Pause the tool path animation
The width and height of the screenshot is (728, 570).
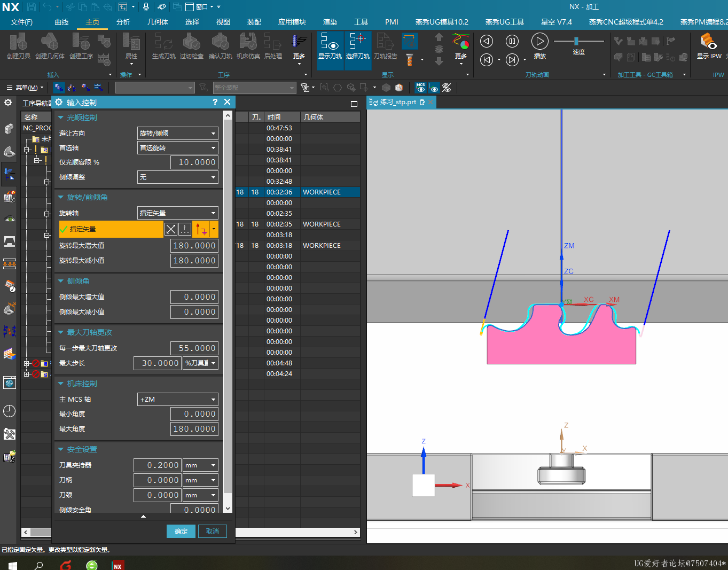(512, 41)
